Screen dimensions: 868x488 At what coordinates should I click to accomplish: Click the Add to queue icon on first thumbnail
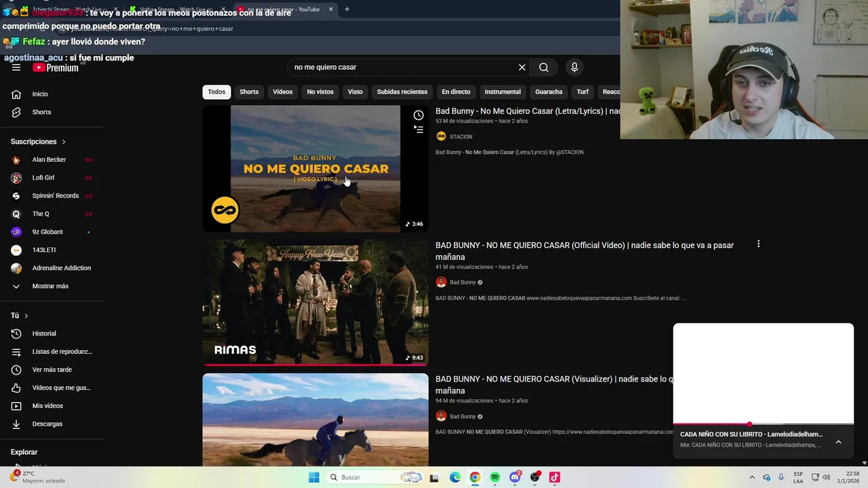[418, 129]
